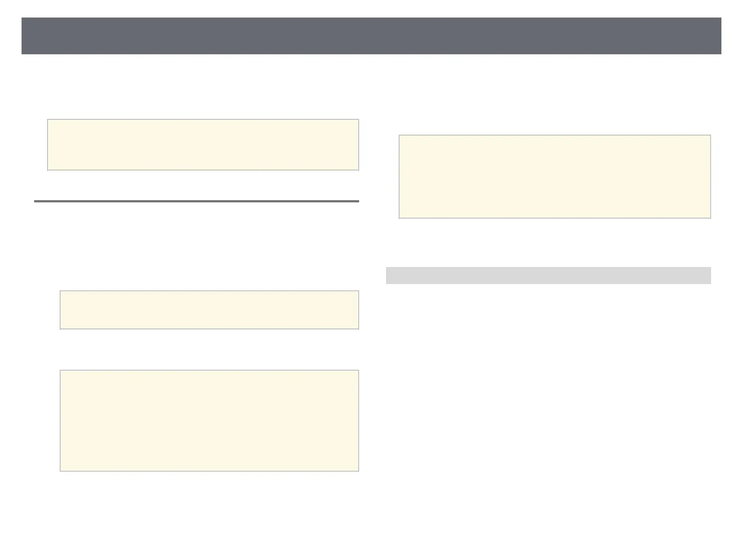Screen dimensions: 756x534
Task: Click the right end of the gray divider line
Action: [356, 201]
